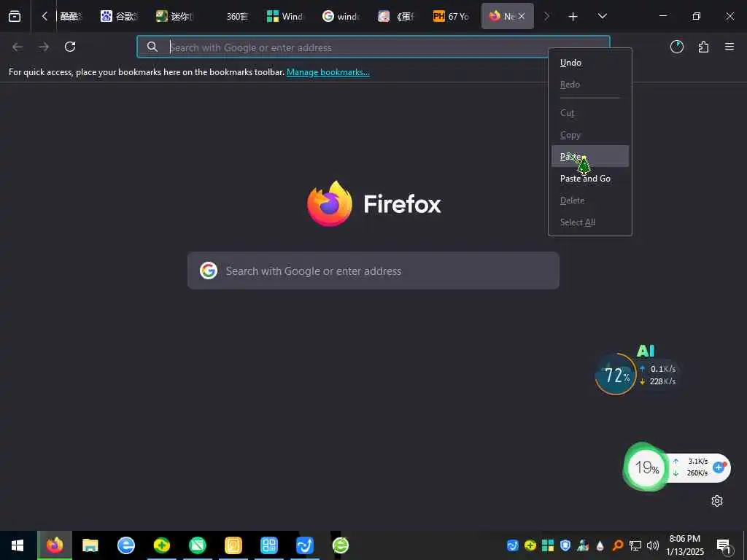The image size is (747, 560).
Task: Switch to the 酷酷 tab
Action: 71,16
